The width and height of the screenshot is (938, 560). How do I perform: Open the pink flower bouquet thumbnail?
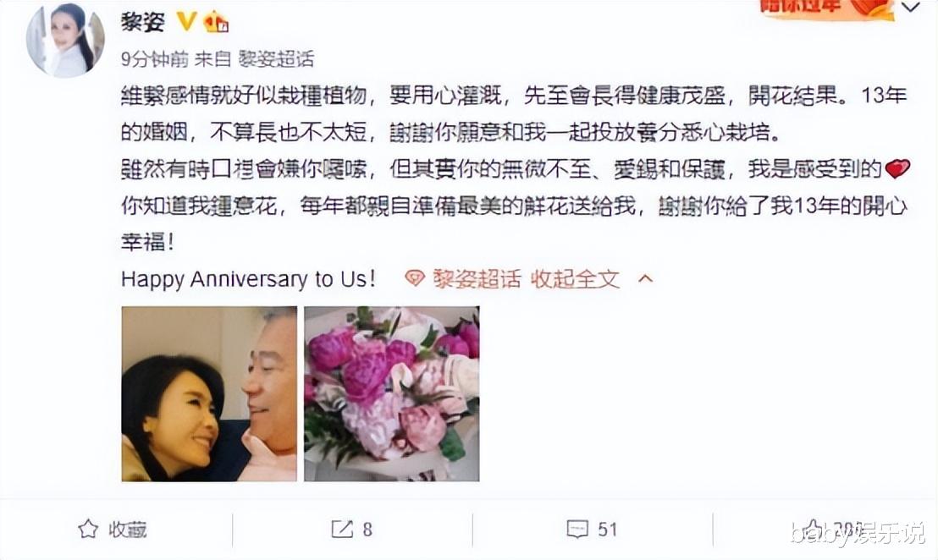point(392,394)
